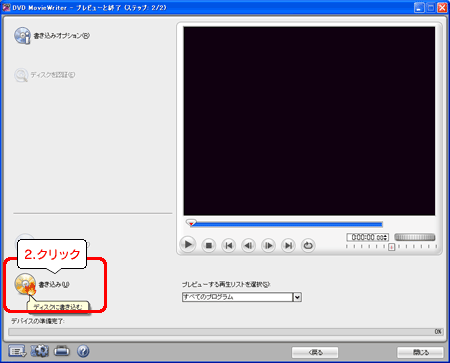Viewport: 450px width, 363px height.
Task: Jump to the end of the preview
Action: coord(288,246)
